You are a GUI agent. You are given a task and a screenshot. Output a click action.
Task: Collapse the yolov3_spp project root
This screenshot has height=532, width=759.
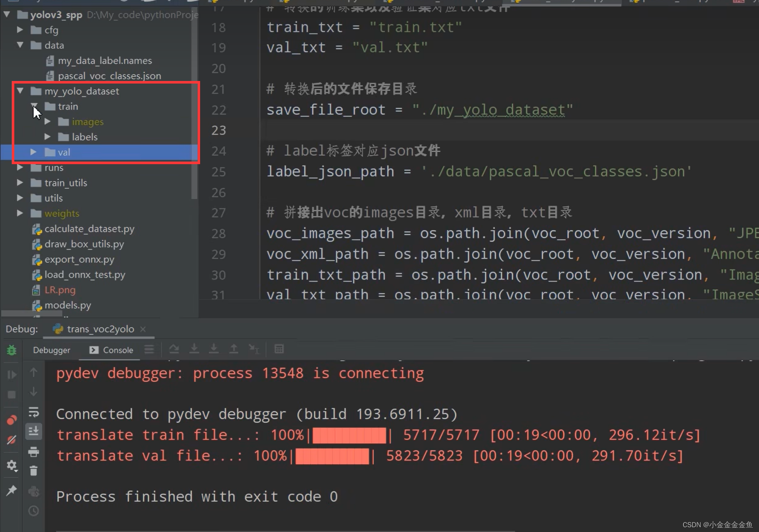click(7, 15)
